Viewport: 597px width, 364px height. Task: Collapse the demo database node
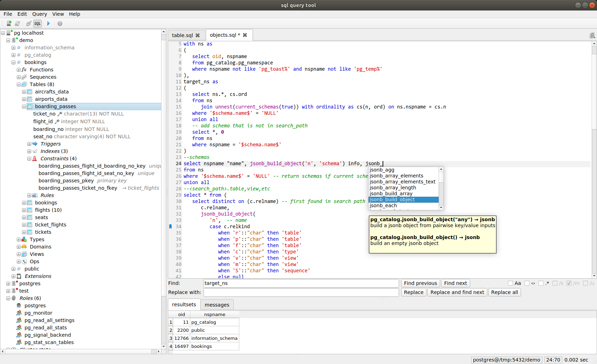[8, 40]
